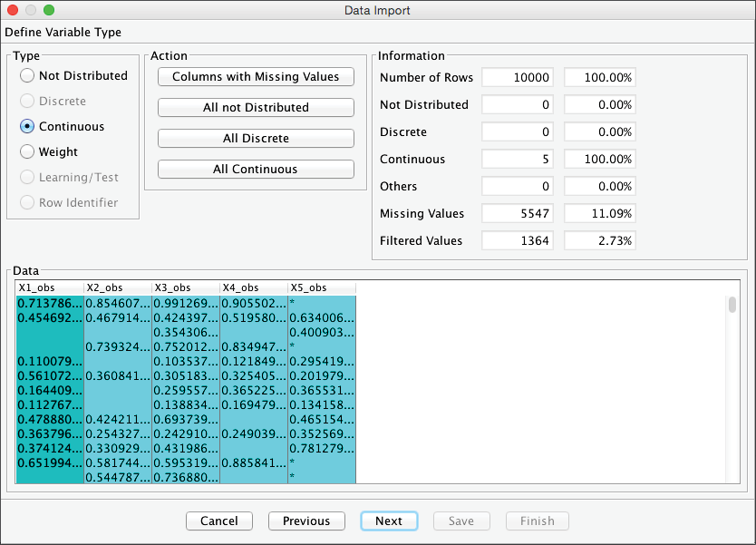Image resolution: width=756 pixels, height=545 pixels.
Task: Click the Number of Rows value field
Action: click(518, 78)
